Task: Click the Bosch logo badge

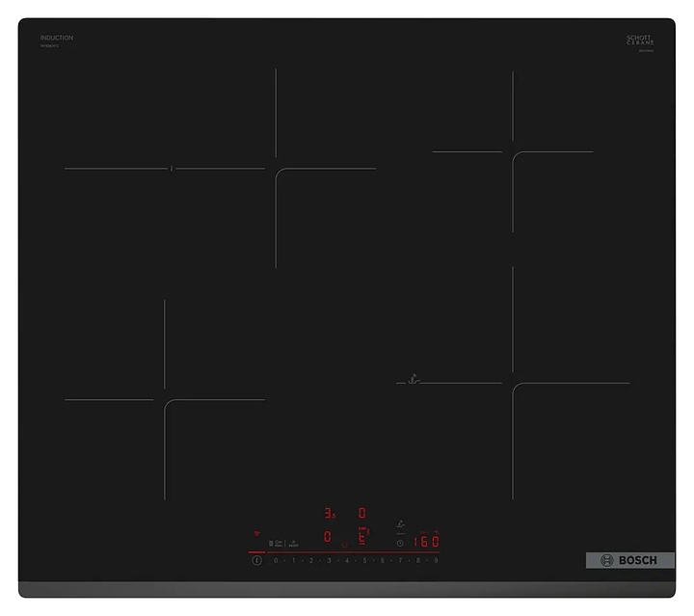Action: [629, 560]
